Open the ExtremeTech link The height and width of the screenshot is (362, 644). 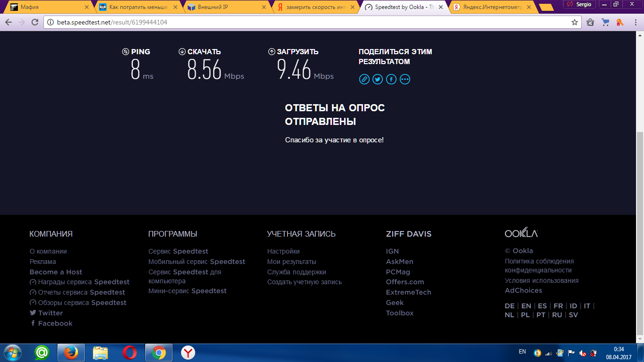coord(409,292)
